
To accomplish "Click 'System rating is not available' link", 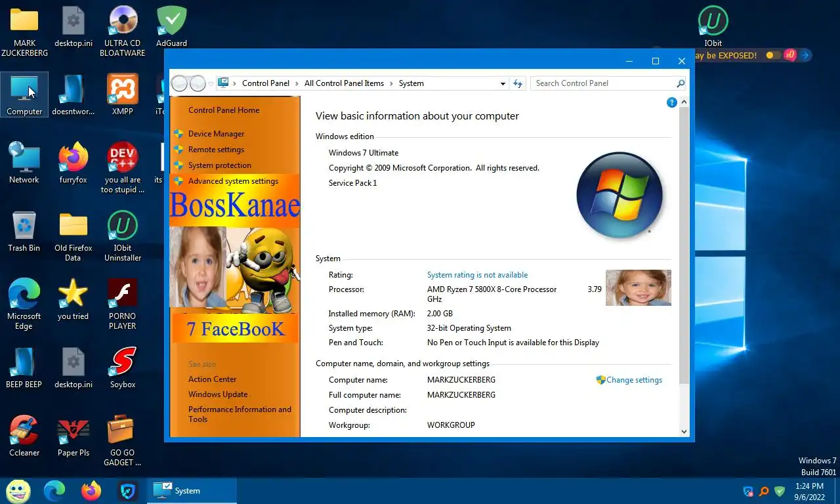I will click(x=477, y=275).
